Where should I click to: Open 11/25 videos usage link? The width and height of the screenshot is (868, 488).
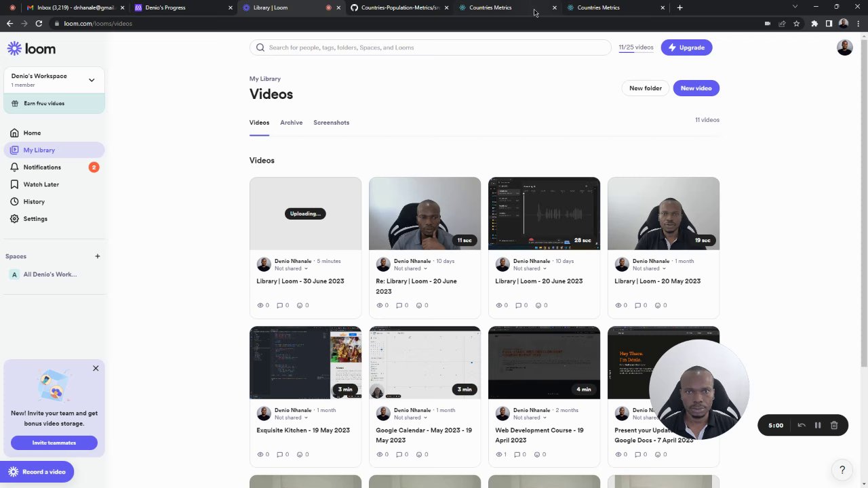[x=636, y=47]
